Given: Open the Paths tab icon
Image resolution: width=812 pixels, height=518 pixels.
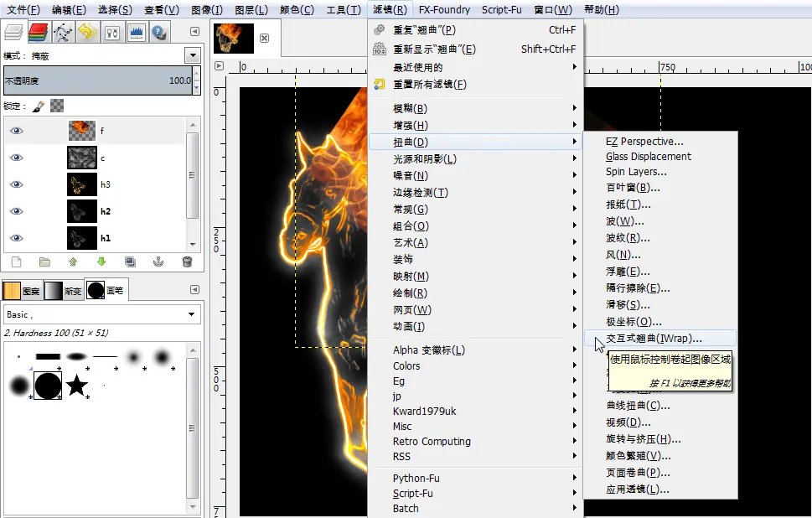Looking at the screenshot, I should tap(63, 33).
